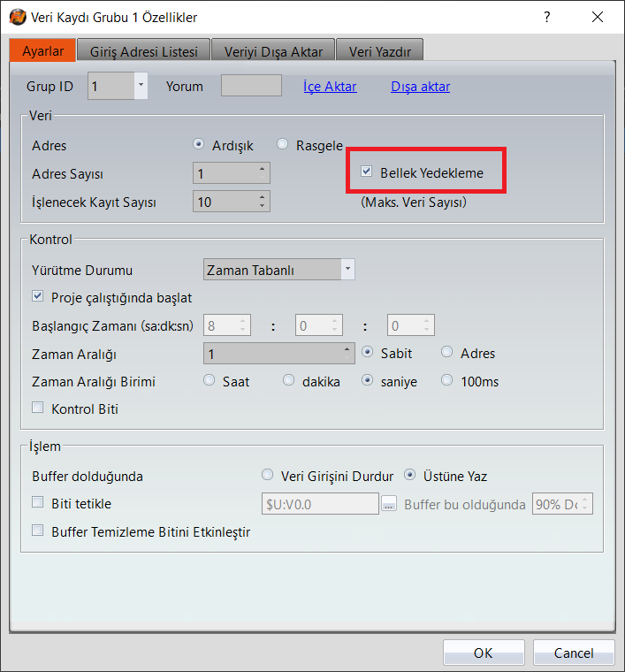Screen dimensions: 625x672
Task: Select the Rasgele address radio button
Action: coord(283,145)
